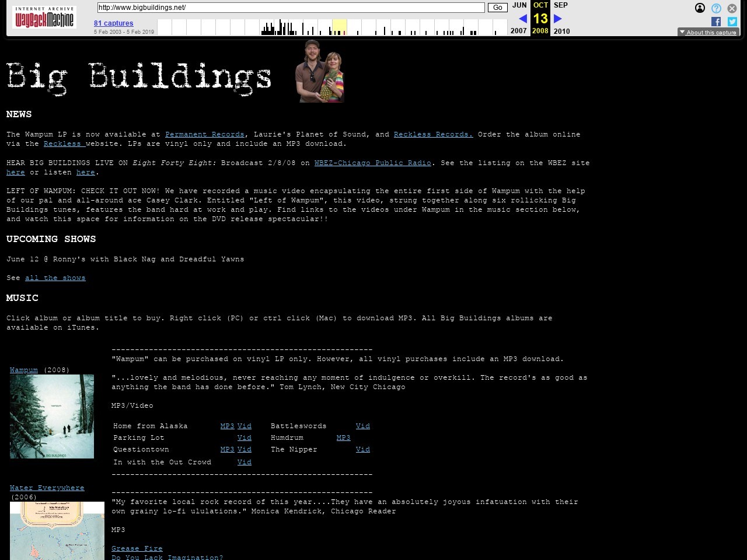Go to previous capture with left arrow
Viewport: 747px width, 560px height.
pyautogui.click(x=522, y=19)
